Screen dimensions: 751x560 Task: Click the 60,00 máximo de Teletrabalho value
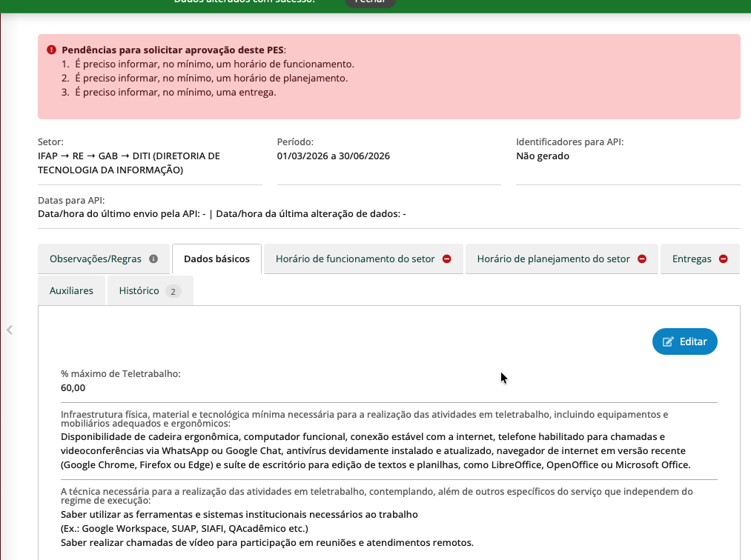pos(73,387)
